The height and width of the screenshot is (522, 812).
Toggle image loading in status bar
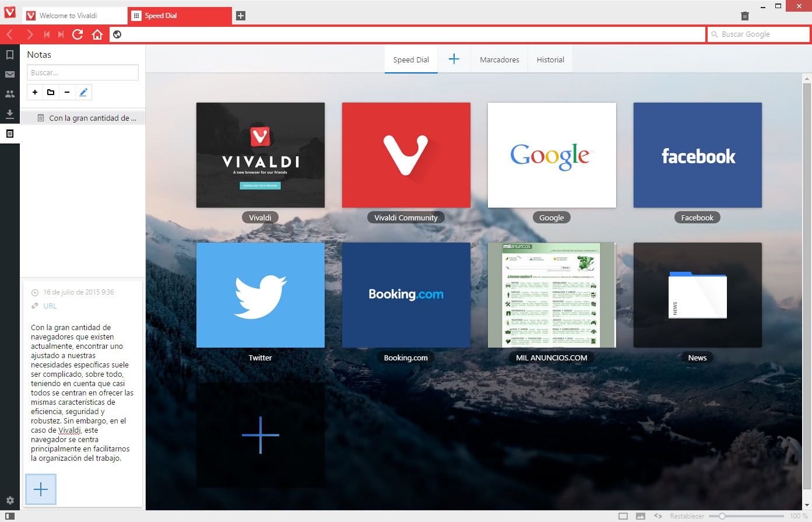click(641, 516)
